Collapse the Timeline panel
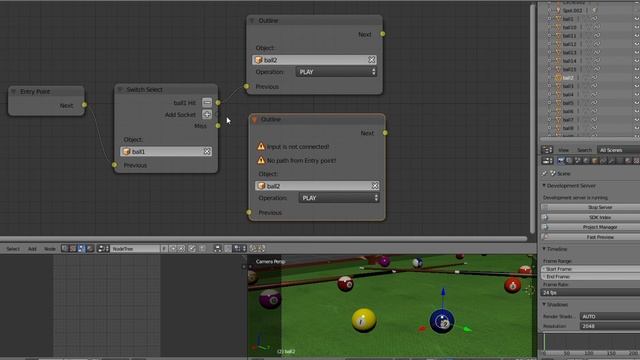Image resolution: width=640 pixels, height=360 pixels. click(x=544, y=249)
